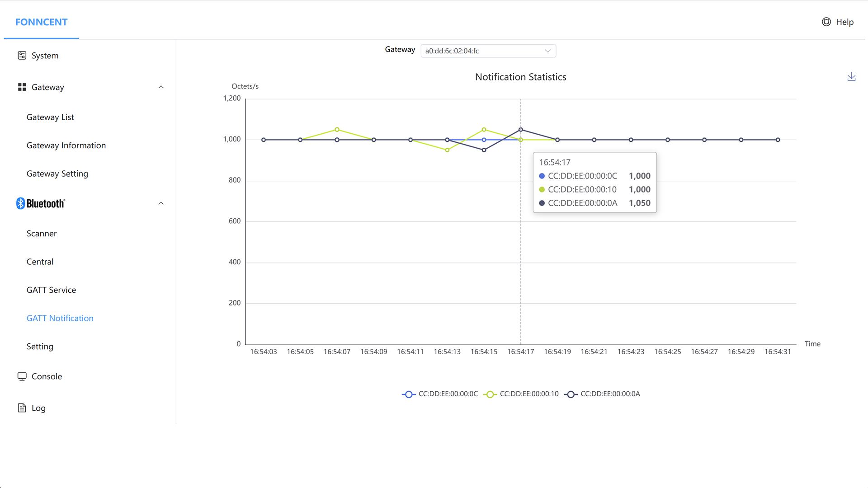The height and width of the screenshot is (488, 868).
Task: Download the Notification Statistics chart
Action: pos(851,77)
